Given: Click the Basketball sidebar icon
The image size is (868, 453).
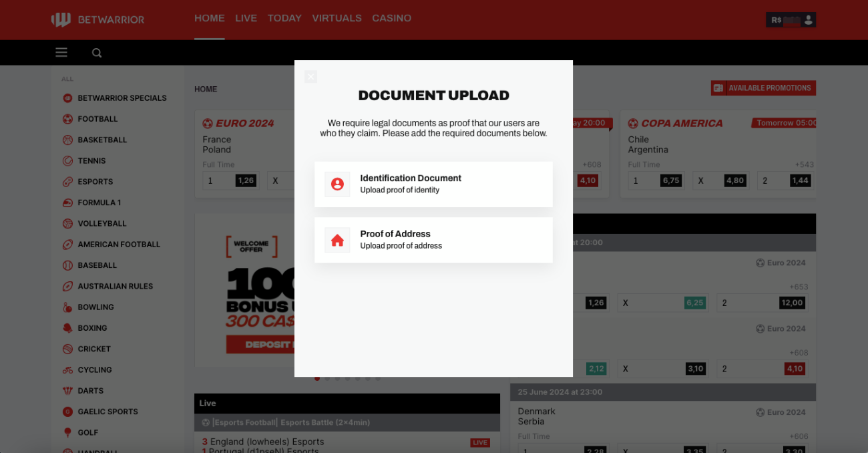Looking at the screenshot, I should point(67,140).
